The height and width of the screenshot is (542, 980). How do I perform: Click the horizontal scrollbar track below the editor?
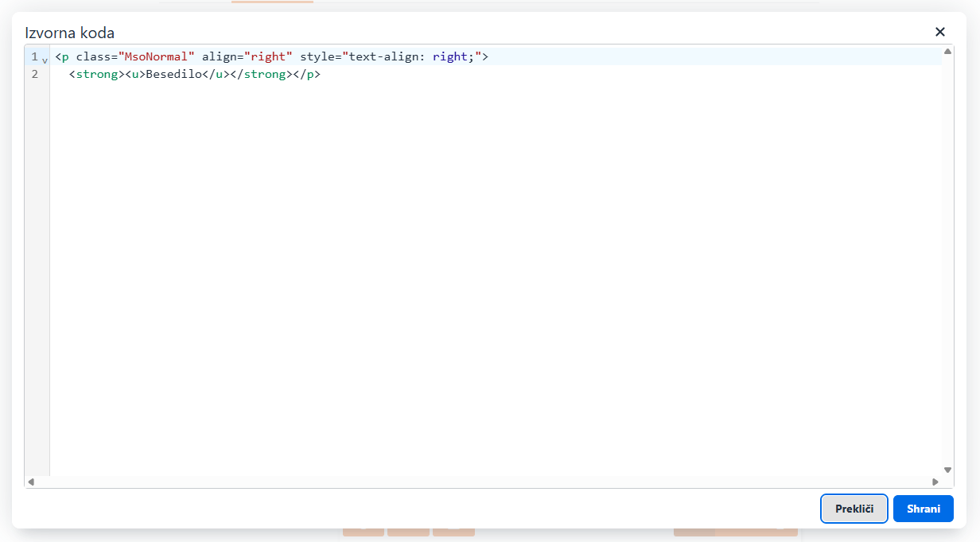tap(477, 482)
